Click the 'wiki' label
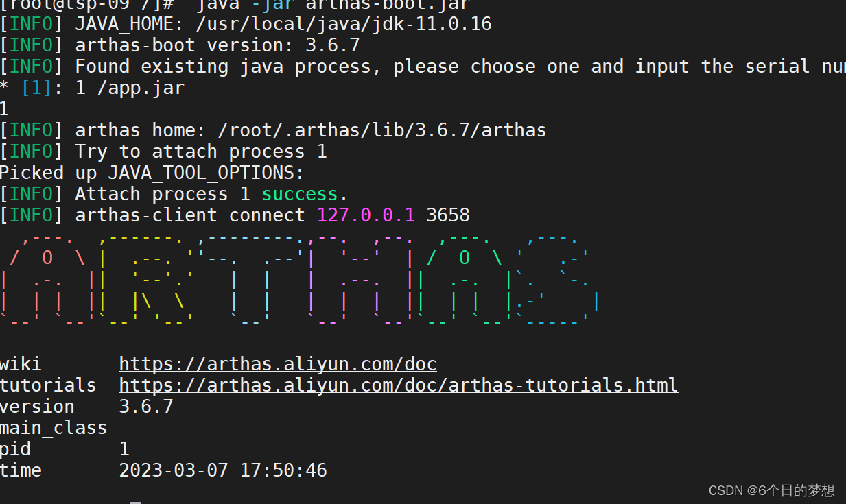Image resolution: width=846 pixels, height=504 pixels. [x=21, y=364]
